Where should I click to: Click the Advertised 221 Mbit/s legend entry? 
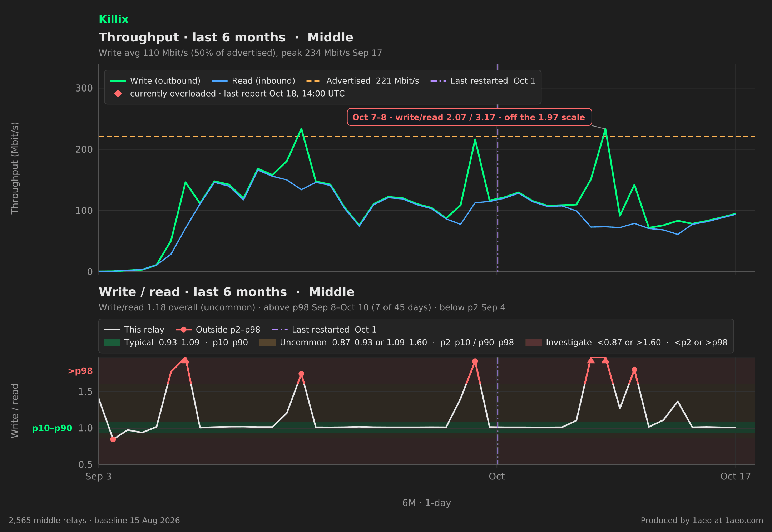pyautogui.click(x=362, y=81)
